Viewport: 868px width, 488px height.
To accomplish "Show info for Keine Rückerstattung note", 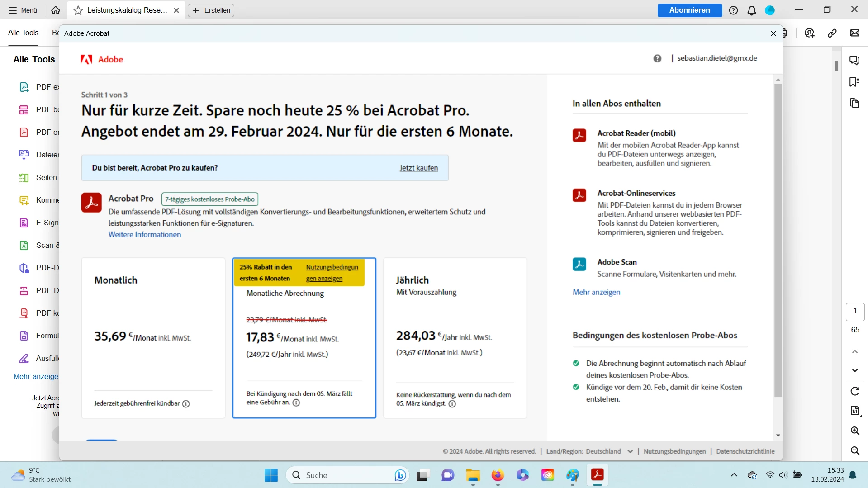I will click(452, 404).
